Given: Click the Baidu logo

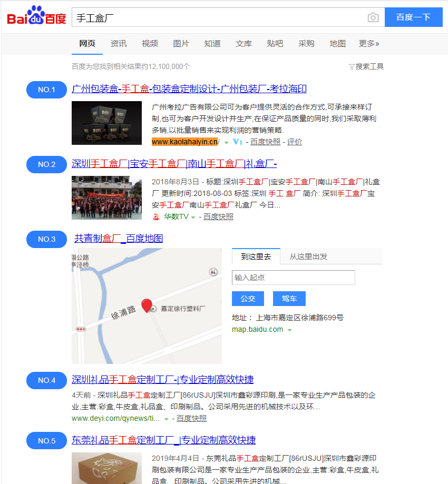Looking at the screenshot, I should click(36, 15).
